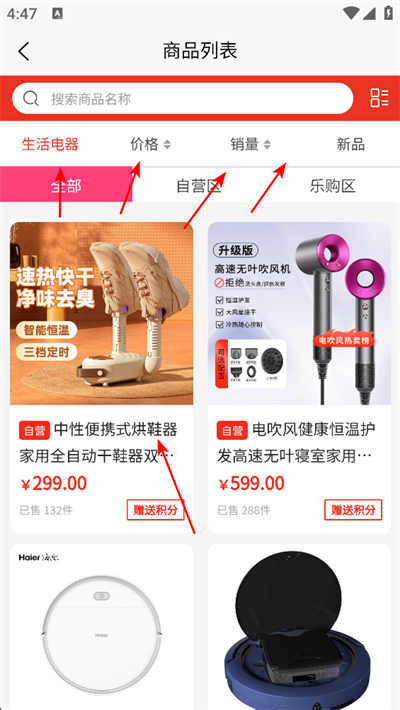Viewport: 400px width, 710px height.
Task: Tap the keyboard indicator in status bar
Action: point(58,14)
